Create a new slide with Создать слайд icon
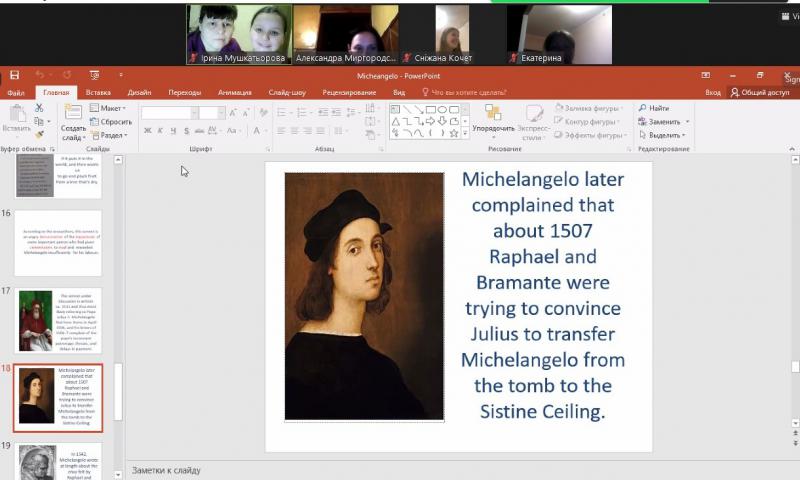This screenshot has width=800, height=480. point(73,112)
